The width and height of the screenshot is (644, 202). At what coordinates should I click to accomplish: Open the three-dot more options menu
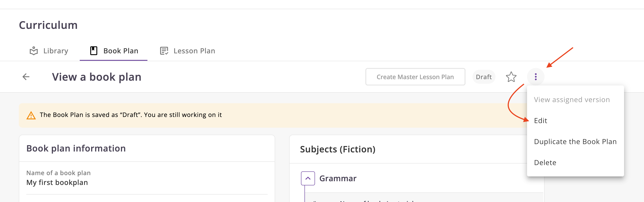click(536, 77)
